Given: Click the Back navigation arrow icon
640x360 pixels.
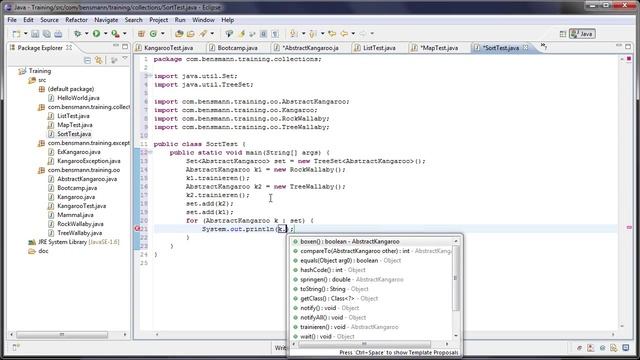Looking at the screenshot, I should (x=344, y=34).
